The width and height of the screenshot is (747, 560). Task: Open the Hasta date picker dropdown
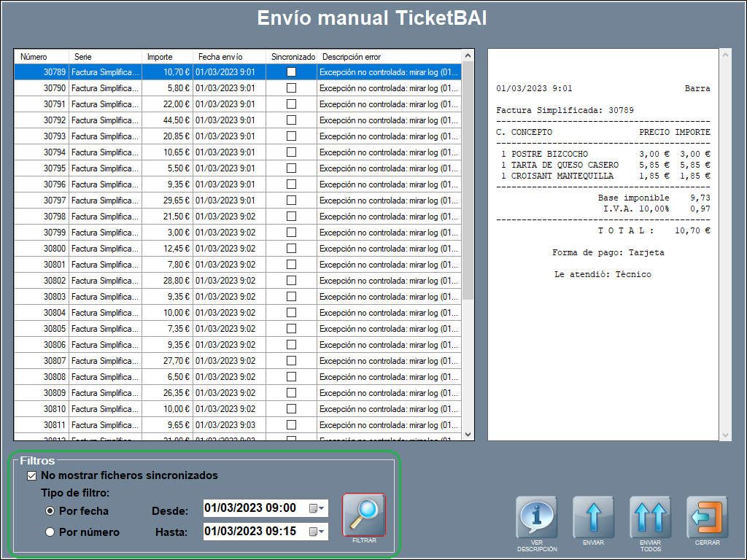(x=318, y=532)
